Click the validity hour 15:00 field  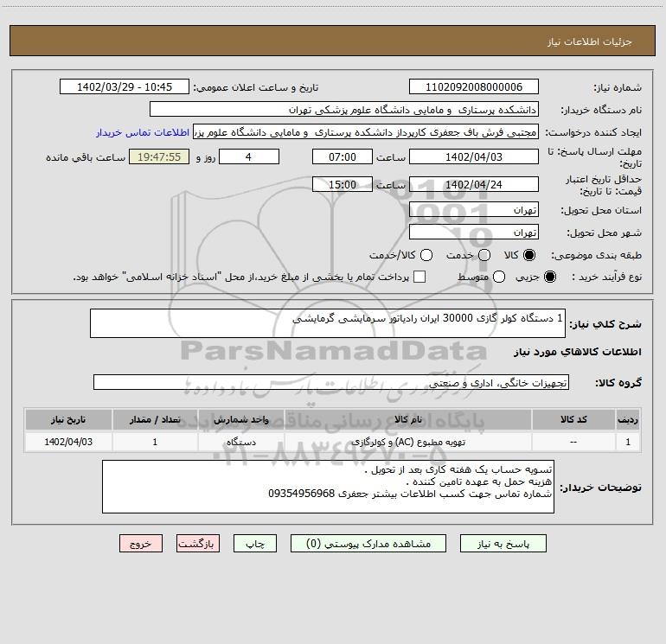(343, 185)
